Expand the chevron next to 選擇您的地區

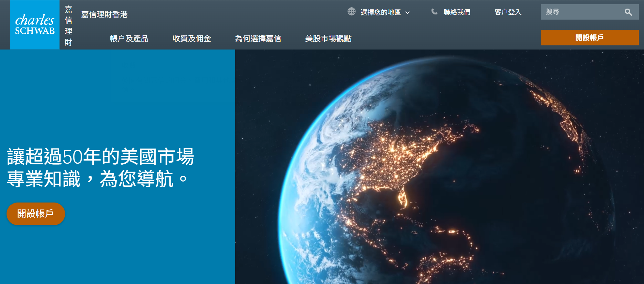click(408, 13)
